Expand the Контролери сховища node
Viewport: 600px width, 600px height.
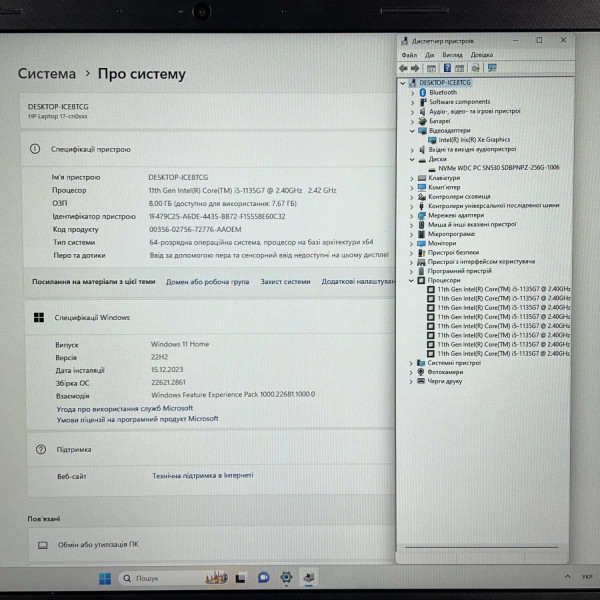pyautogui.click(x=412, y=197)
